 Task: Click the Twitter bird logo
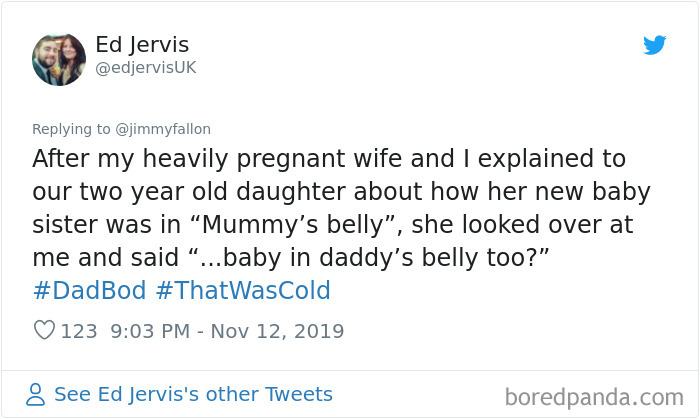coord(654,45)
